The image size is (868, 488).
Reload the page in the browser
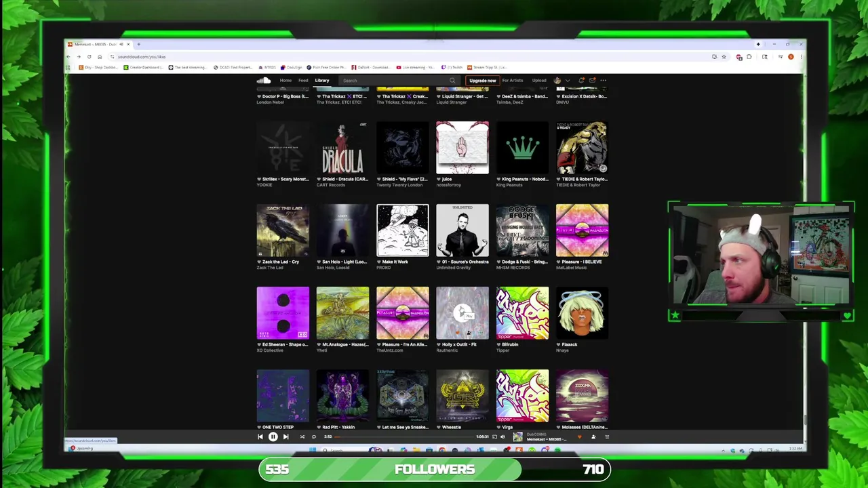[x=89, y=57]
